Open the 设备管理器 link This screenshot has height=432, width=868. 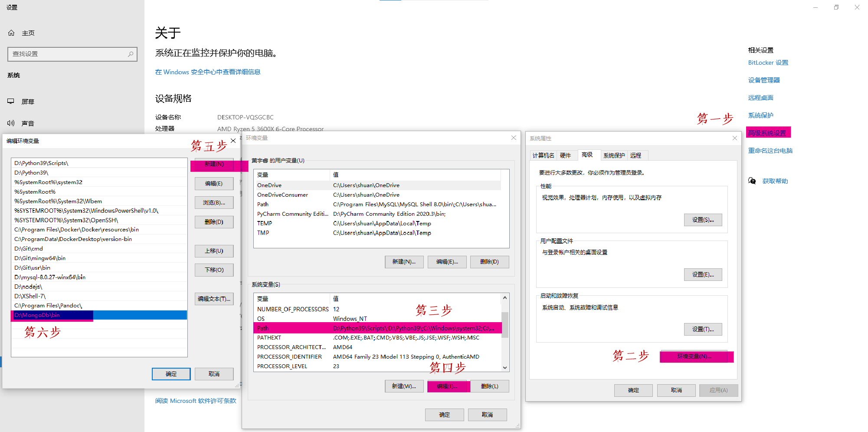[764, 80]
